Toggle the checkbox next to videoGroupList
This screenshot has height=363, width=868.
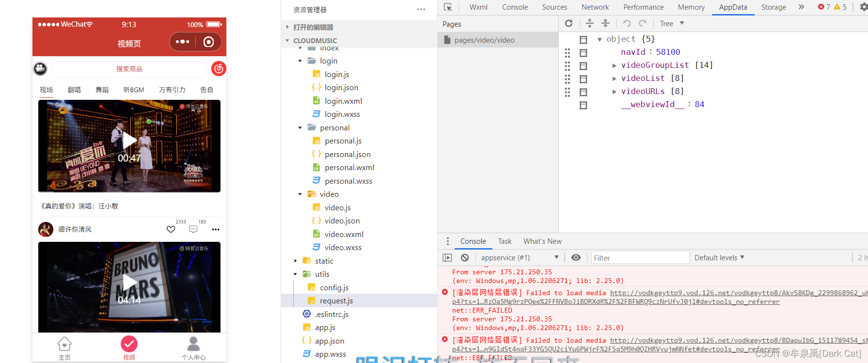[584, 66]
